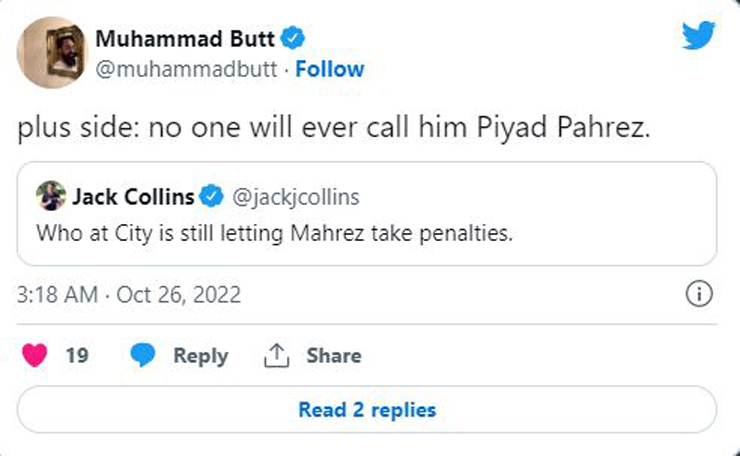Open the @jackjcollins handle link
The image size is (740, 456).
tap(296, 197)
